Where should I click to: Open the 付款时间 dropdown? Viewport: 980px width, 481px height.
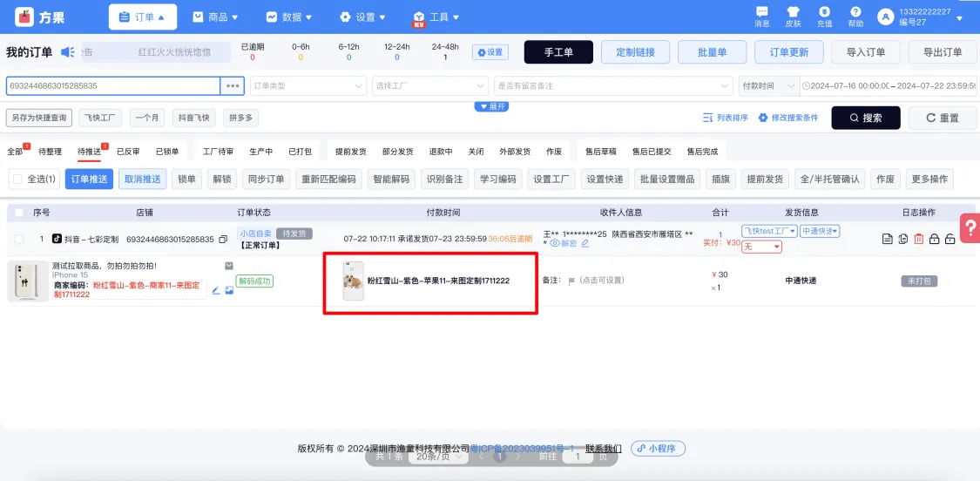tap(768, 85)
